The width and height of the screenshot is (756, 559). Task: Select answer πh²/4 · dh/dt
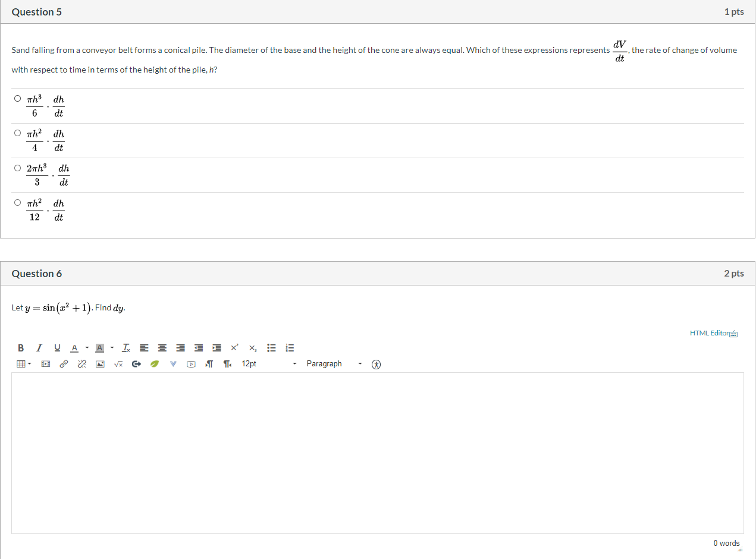(18, 133)
